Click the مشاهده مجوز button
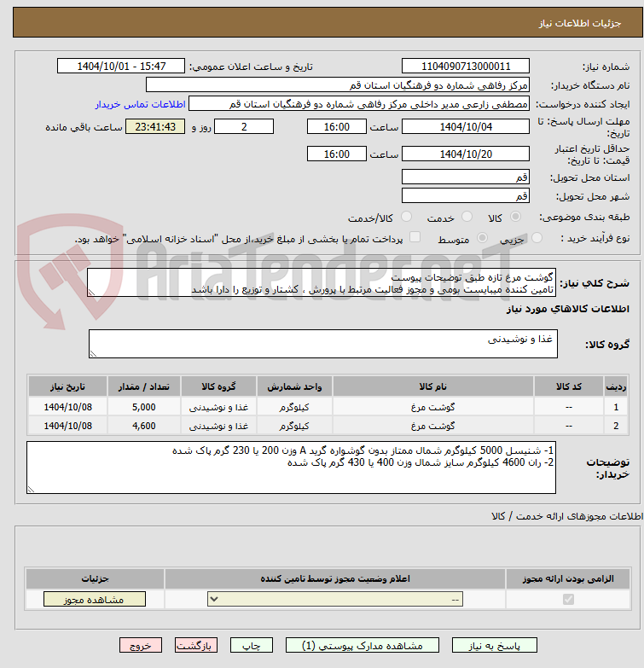 click(x=94, y=600)
